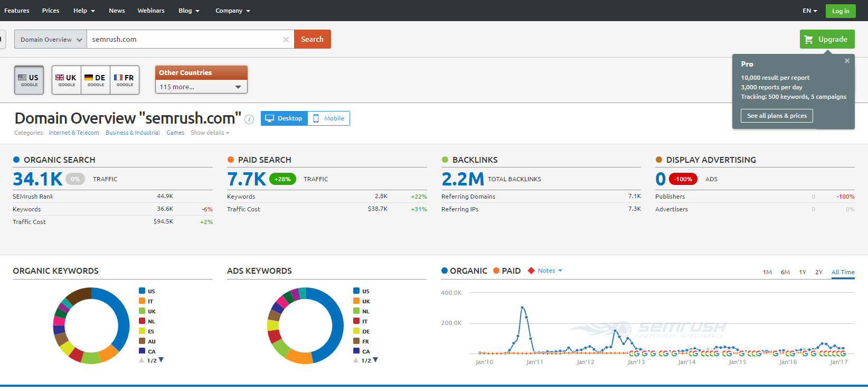Image resolution: width=868 pixels, height=391 pixels.
Task: Click the UK orange swatch in Ads Keywords legend
Action: [356, 301]
